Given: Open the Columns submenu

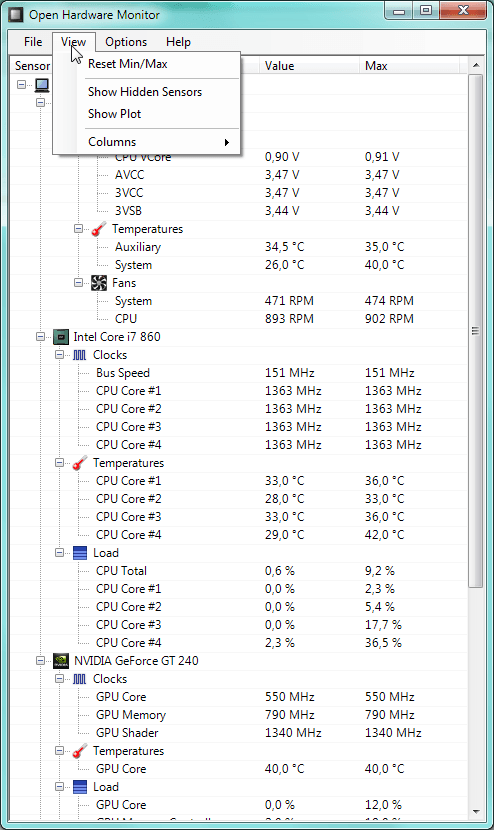Looking at the screenshot, I should coord(158,142).
